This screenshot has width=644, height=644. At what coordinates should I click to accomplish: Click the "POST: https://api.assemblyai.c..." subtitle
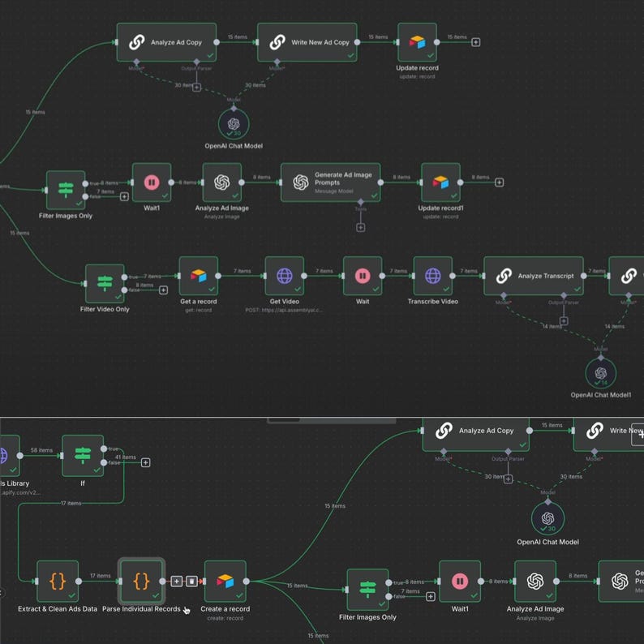pos(284,310)
